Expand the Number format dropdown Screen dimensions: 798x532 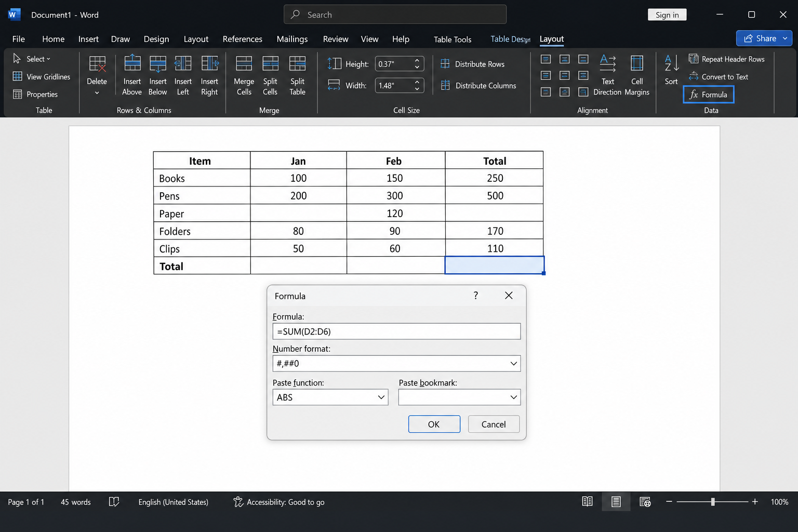513,364
